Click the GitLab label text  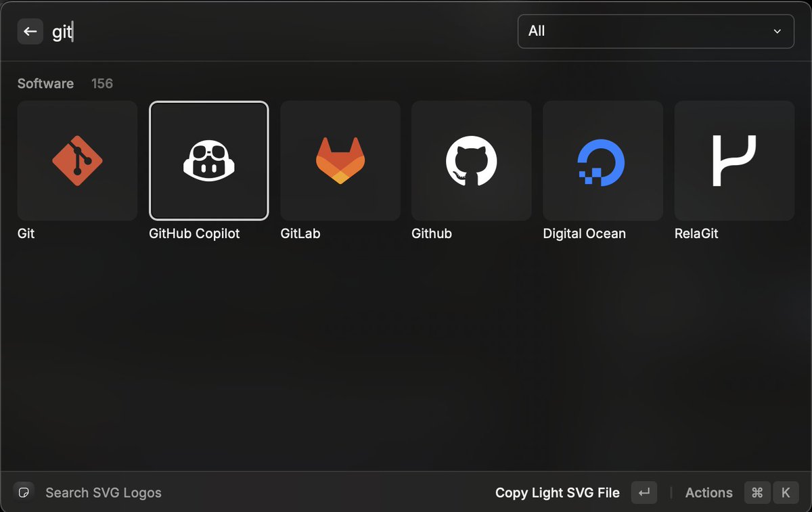[300, 233]
